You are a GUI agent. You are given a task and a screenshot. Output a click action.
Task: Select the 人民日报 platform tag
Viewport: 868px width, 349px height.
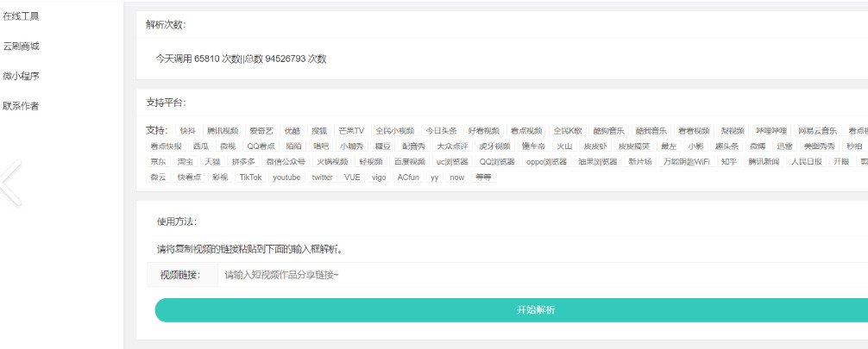(806, 161)
